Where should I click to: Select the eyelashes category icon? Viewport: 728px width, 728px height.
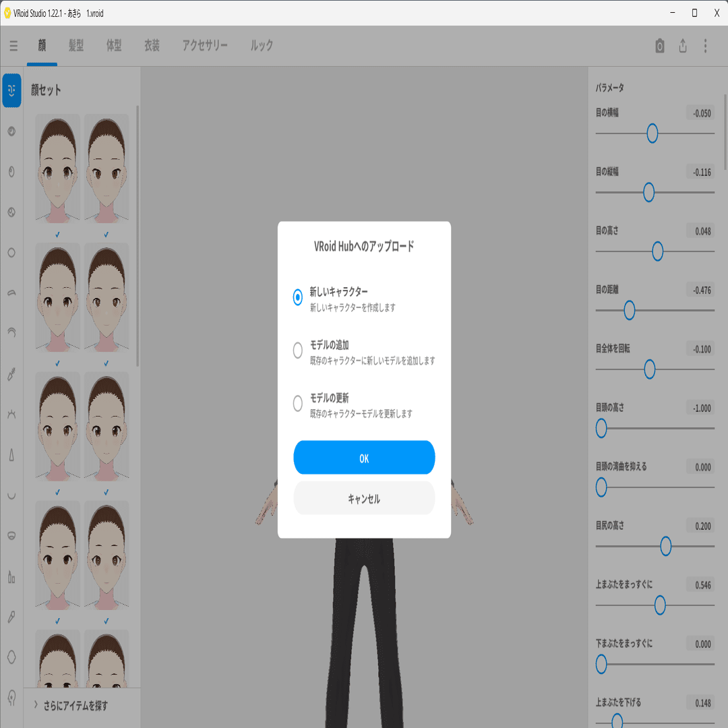point(11,414)
